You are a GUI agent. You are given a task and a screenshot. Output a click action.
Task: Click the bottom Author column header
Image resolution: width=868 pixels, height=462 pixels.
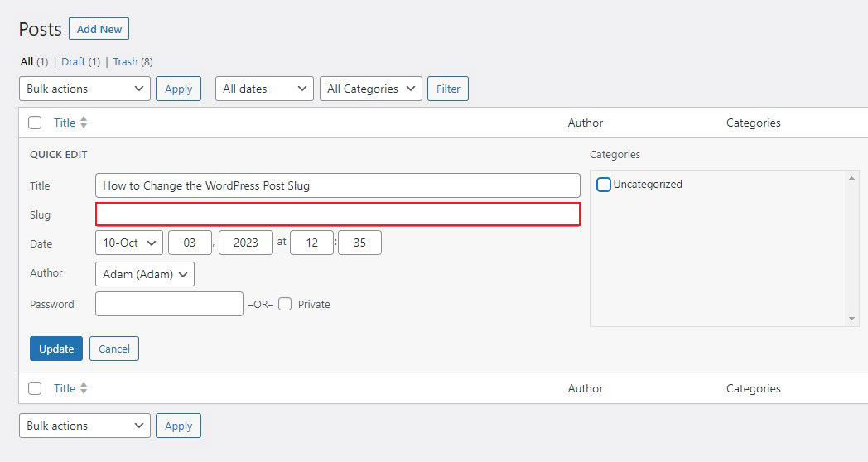pos(585,388)
